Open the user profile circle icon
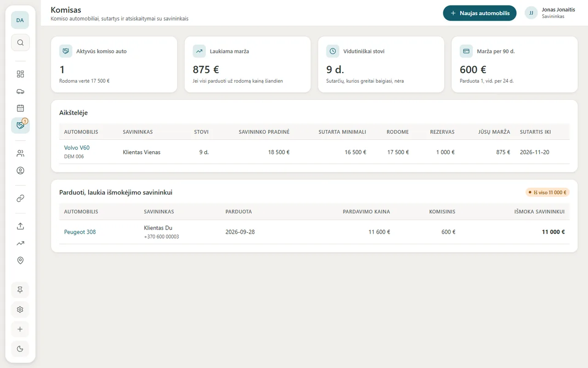This screenshot has height=368, width=588. pyautogui.click(x=20, y=171)
